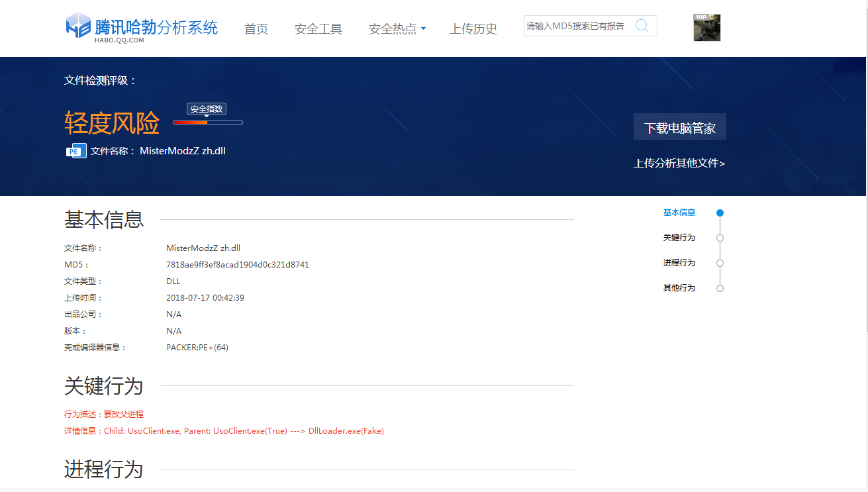Open 上传历史 page

point(473,29)
